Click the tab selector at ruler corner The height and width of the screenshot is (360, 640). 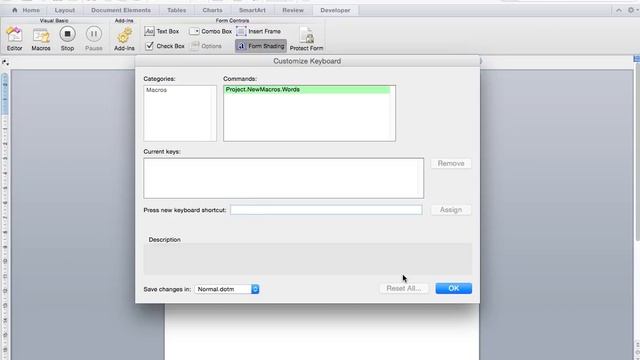(x=5, y=62)
